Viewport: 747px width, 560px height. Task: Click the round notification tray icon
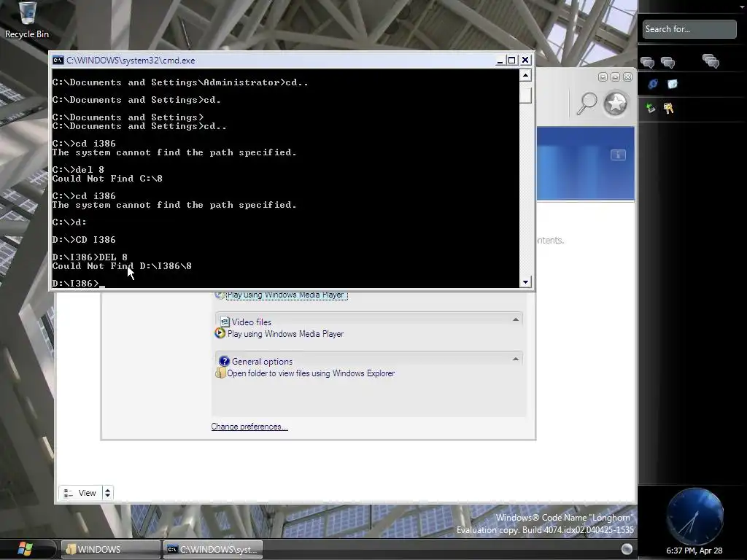pos(627,549)
